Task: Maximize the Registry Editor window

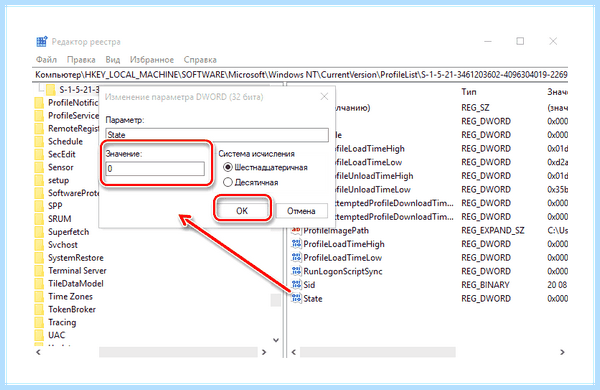Action: (520, 41)
